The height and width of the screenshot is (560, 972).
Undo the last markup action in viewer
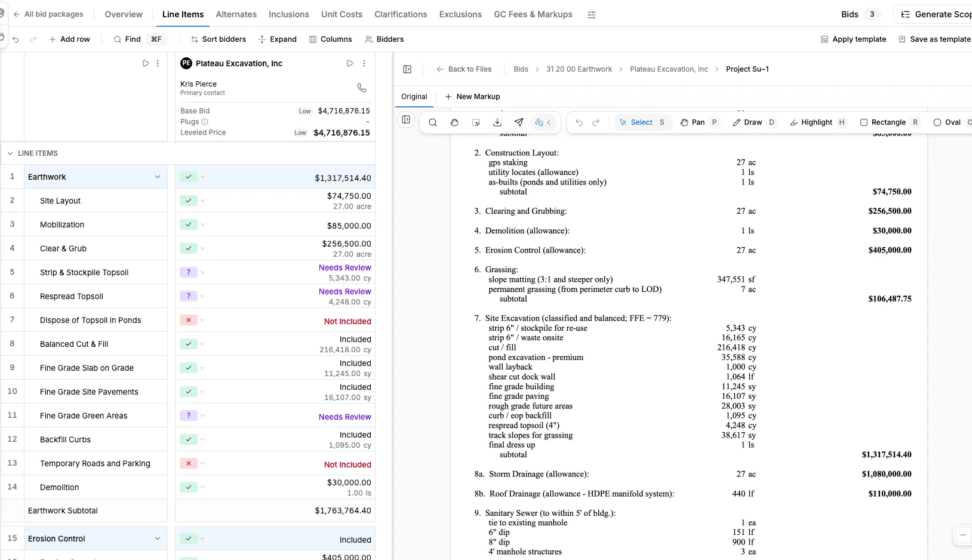point(579,122)
